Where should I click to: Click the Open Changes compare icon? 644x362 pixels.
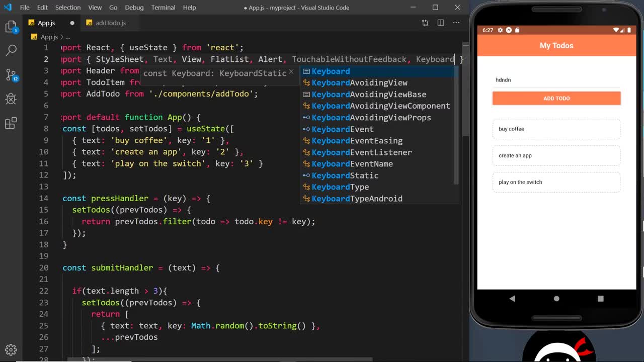tap(425, 23)
